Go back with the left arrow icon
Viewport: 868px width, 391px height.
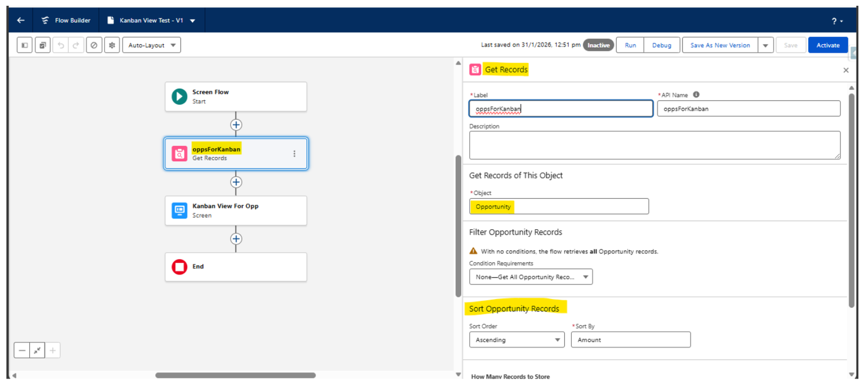click(21, 20)
